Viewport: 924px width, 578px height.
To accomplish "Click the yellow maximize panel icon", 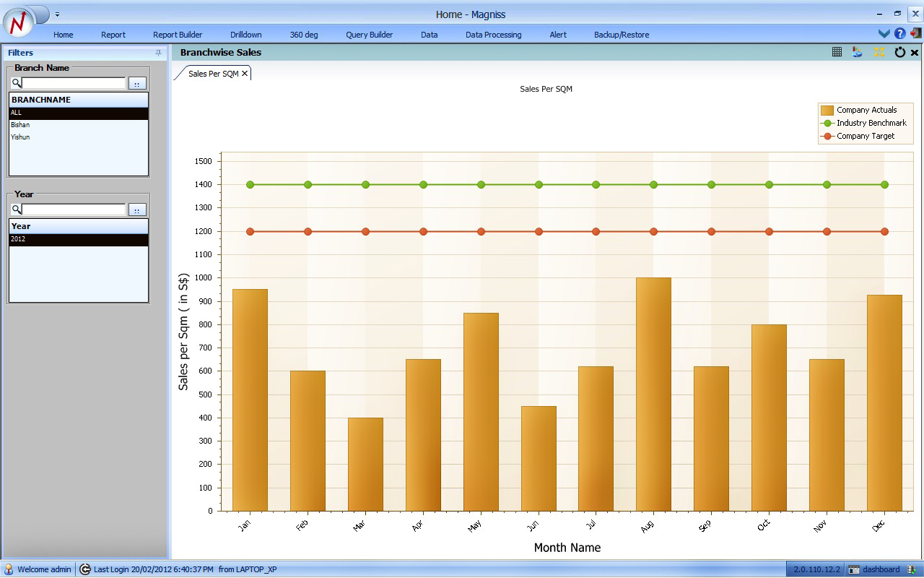I will (879, 52).
